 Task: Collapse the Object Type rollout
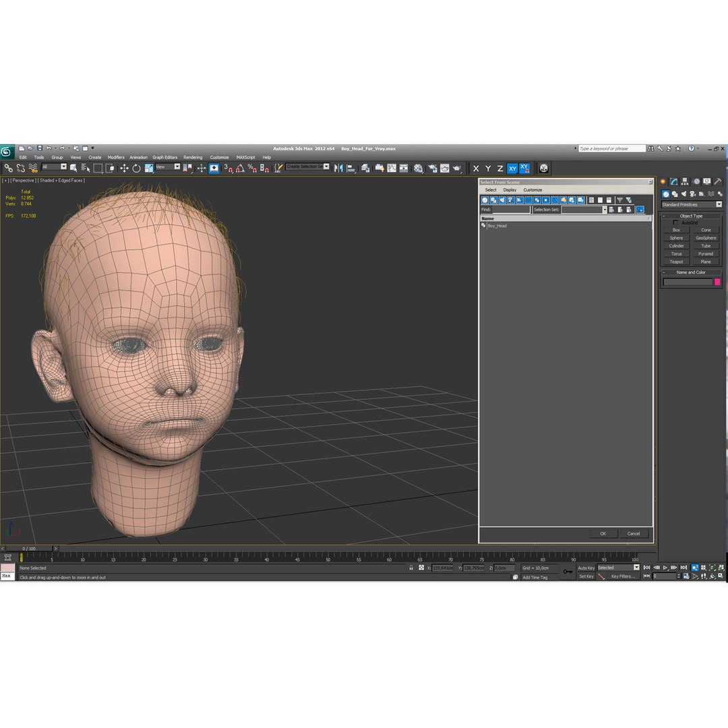coord(692,216)
